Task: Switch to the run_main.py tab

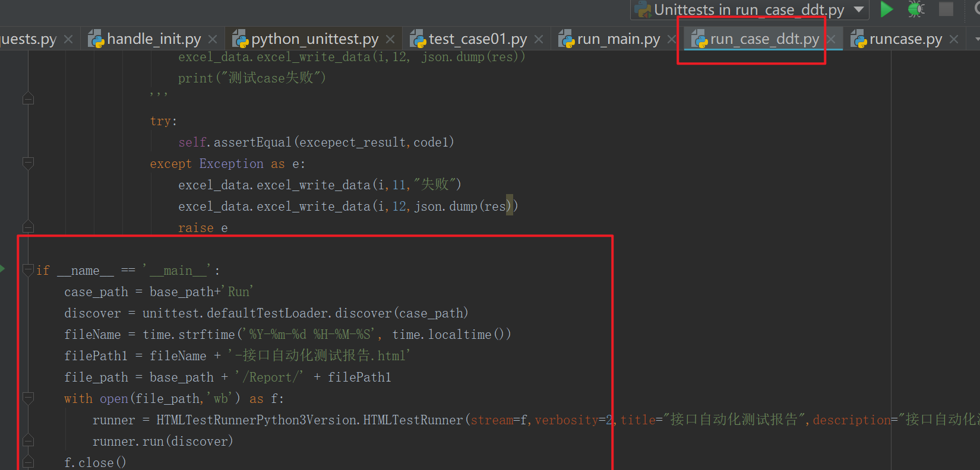Action: 618,39
